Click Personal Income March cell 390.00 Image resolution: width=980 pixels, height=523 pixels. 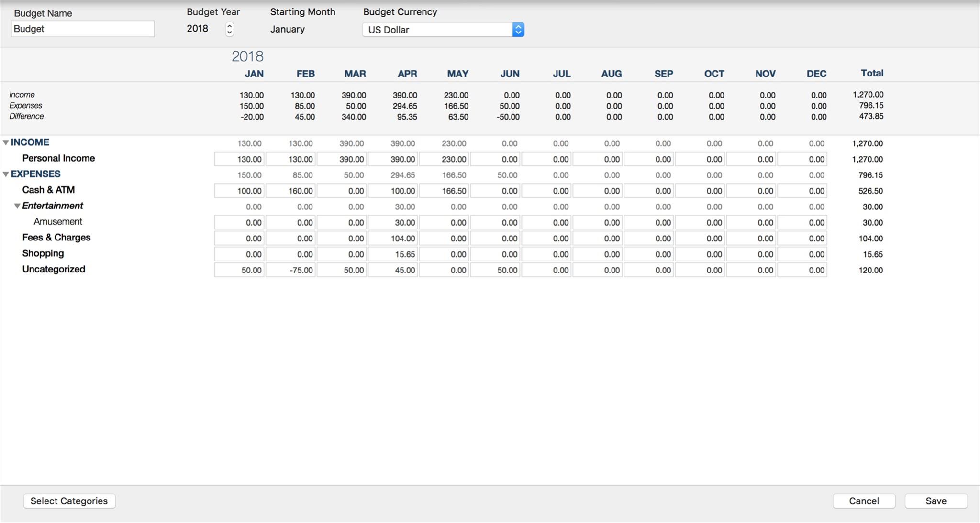pyautogui.click(x=342, y=159)
